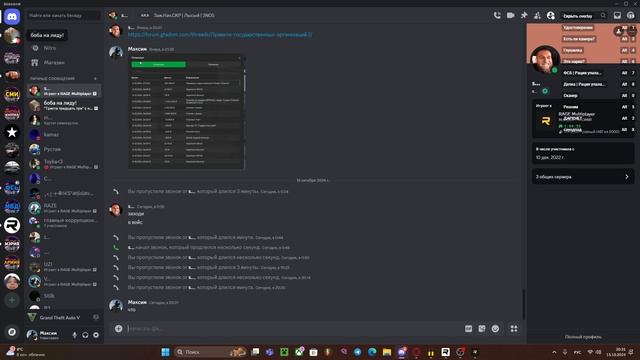Open the Windows Start menu
The image size is (640, 360).
click(x=165, y=352)
